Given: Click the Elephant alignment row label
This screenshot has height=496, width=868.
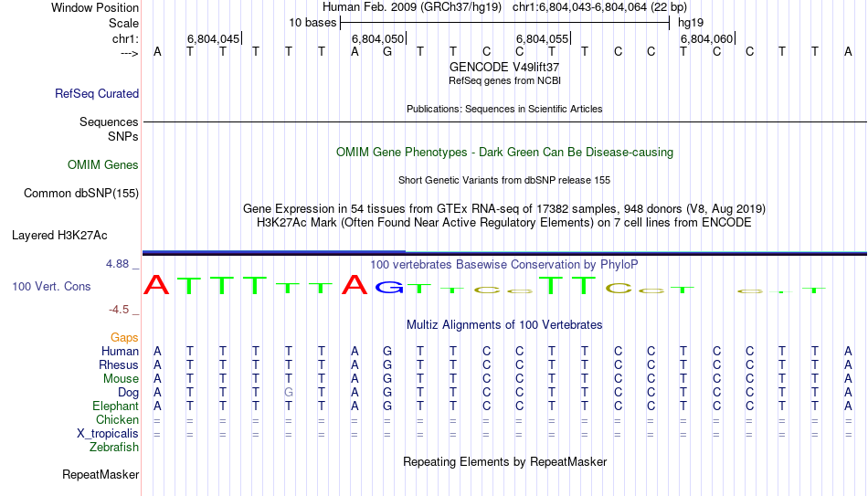Looking at the screenshot, I should point(115,406).
